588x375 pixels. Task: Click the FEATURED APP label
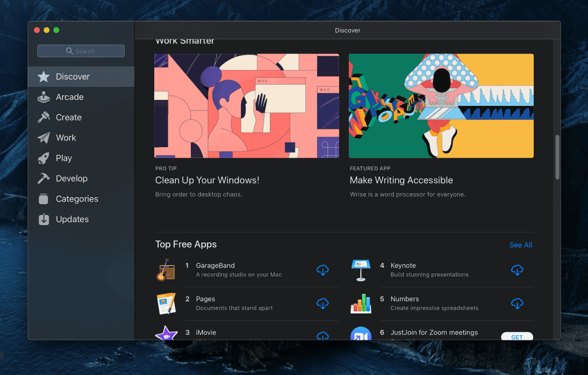pyautogui.click(x=370, y=169)
